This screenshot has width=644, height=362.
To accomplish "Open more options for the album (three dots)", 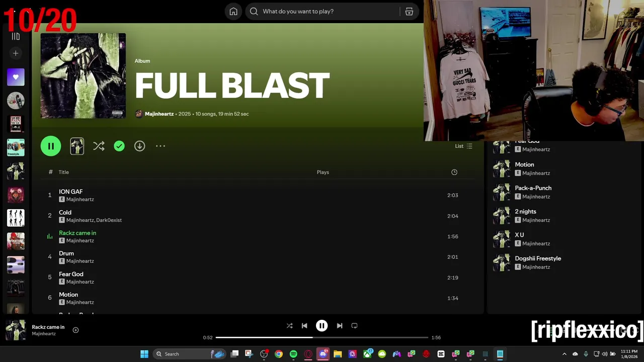I will tap(160, 146).
